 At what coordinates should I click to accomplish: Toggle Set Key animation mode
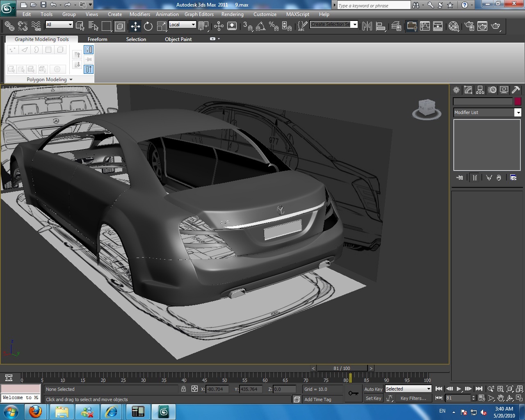[373, 398]
